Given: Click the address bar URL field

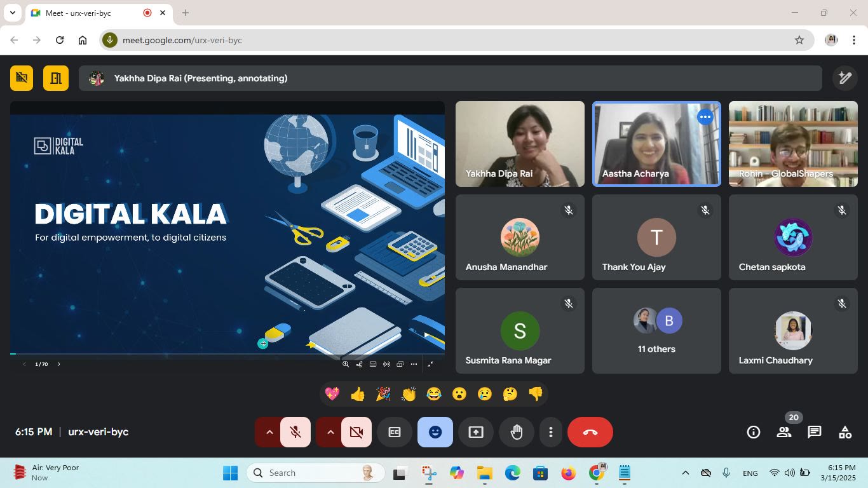Looking at the screenshot, I should coord(457,40).
